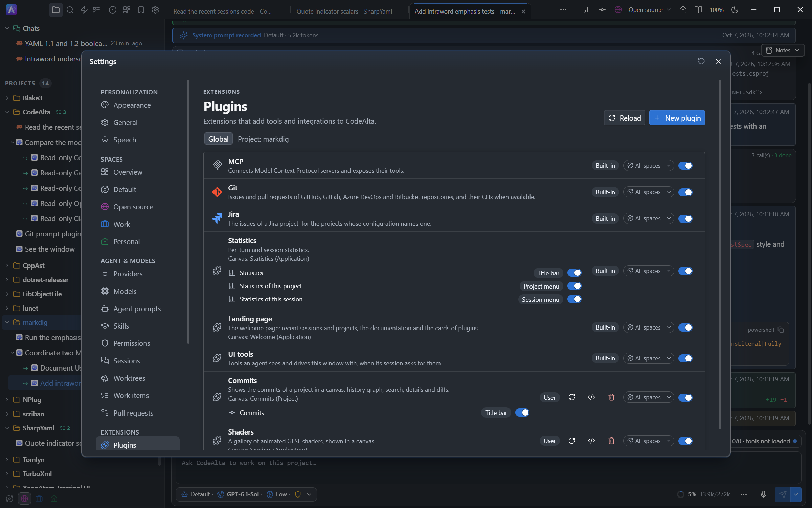
Task: Switch to Quote indicator scalars tab
Action: 344,12
